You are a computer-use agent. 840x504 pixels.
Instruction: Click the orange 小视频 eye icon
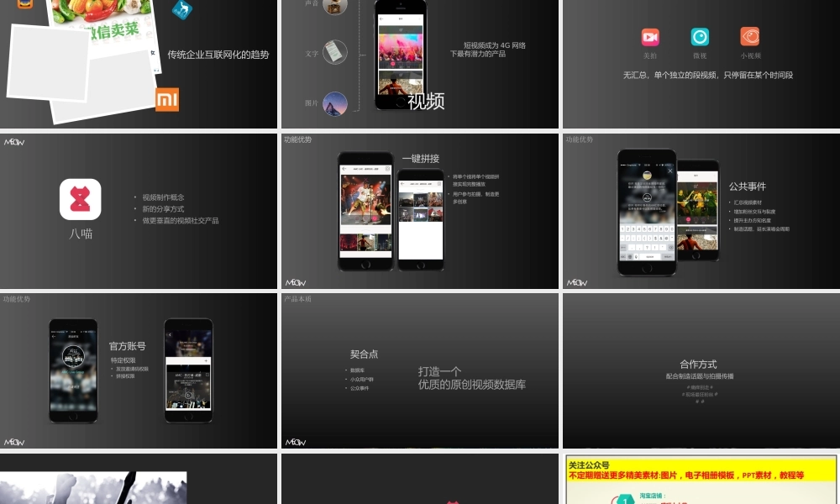(749, 37)
